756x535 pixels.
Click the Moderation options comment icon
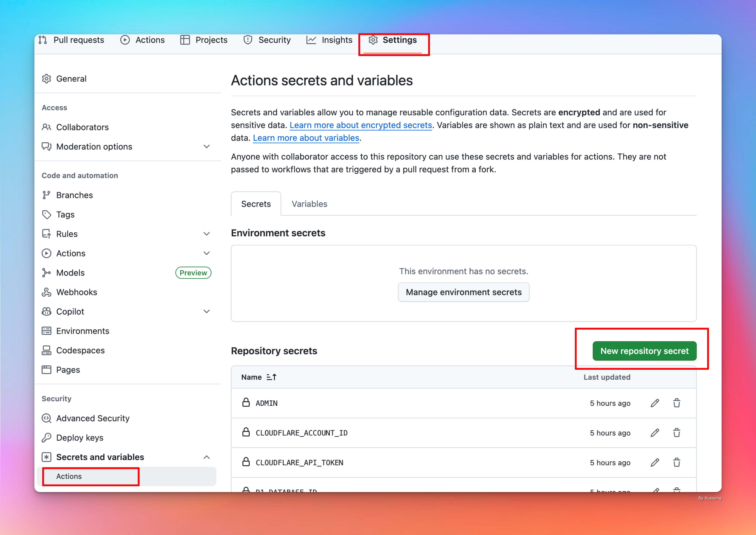(46, 147)
